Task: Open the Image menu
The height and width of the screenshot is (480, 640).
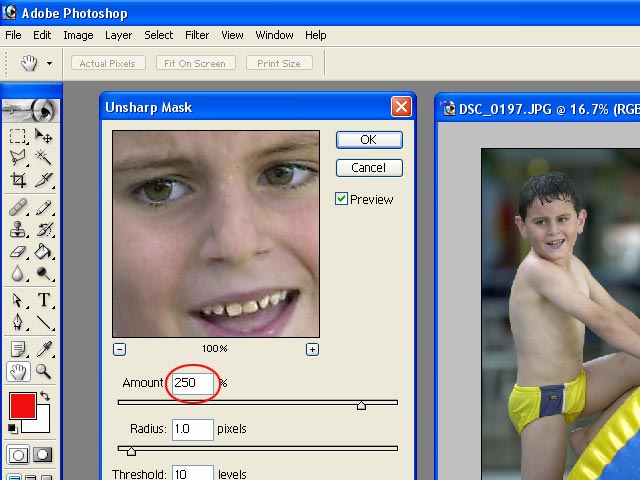Action: coord(78,35)
